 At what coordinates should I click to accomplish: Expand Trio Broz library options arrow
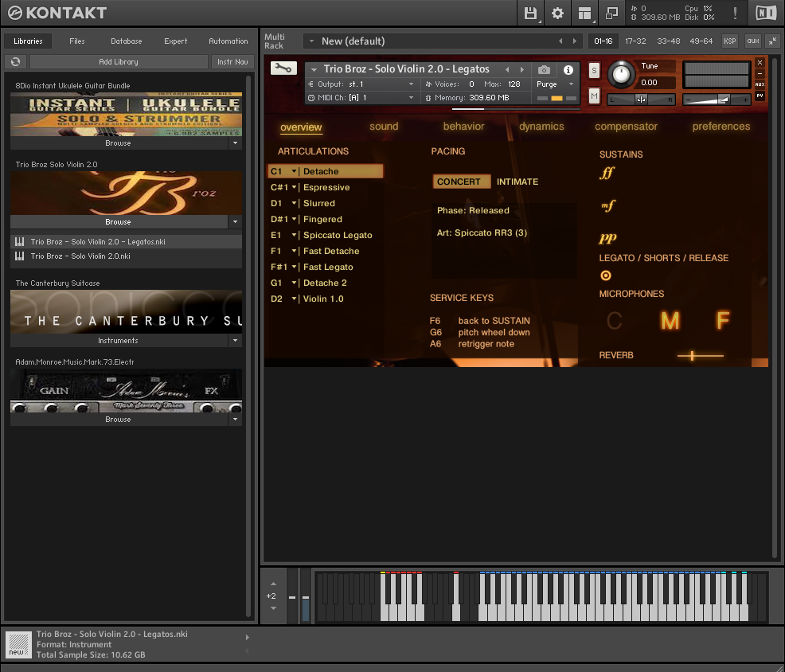click(x=235, y=222)
